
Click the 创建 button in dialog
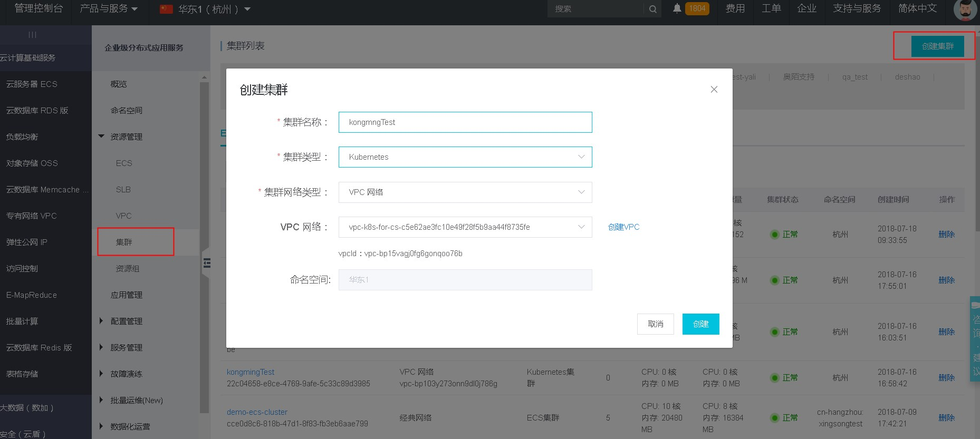click(700, 324)
